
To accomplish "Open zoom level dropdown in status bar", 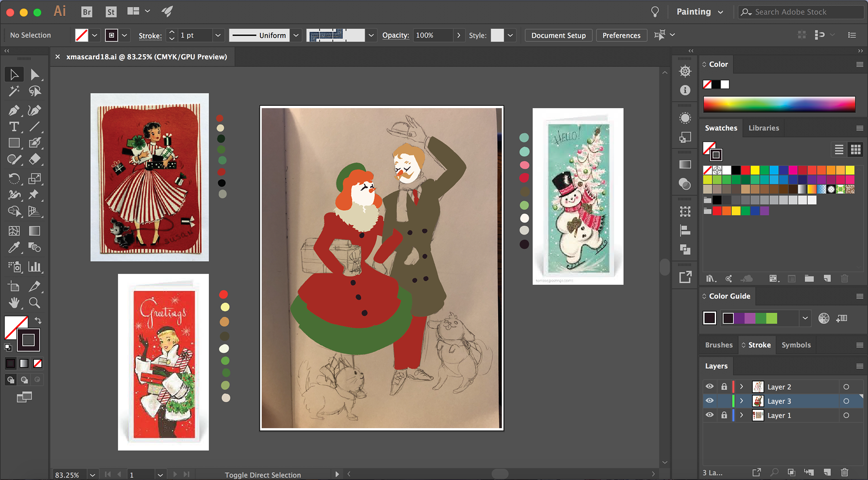I will pyautogui.click(x=93, y=475).
